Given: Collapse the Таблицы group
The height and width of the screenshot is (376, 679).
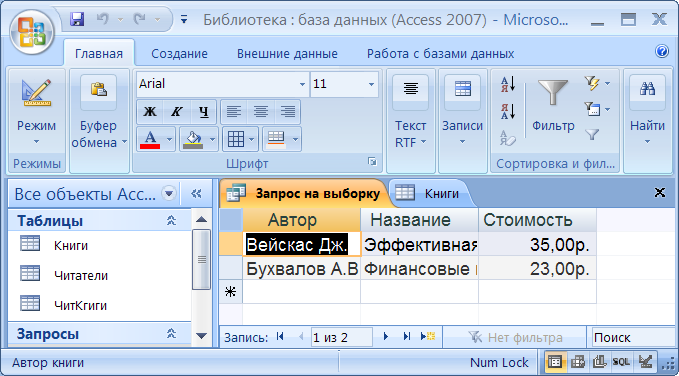Looking at the screenshot, I should click(x=171, y=221).
